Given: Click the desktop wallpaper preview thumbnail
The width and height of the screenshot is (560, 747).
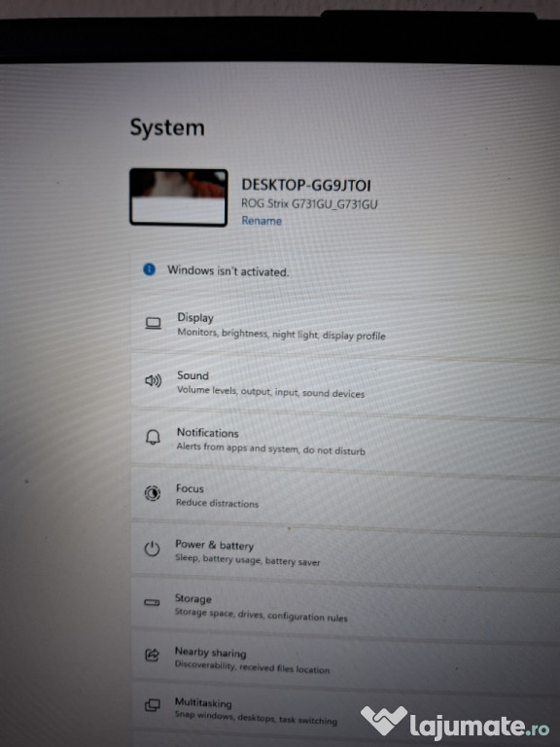Looking at the screenshot, I should [179, 196].
